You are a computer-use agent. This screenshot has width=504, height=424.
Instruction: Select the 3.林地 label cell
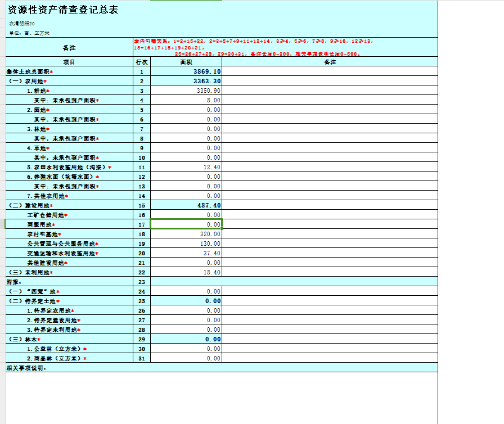pyautogui.click(x=69, y=129)
